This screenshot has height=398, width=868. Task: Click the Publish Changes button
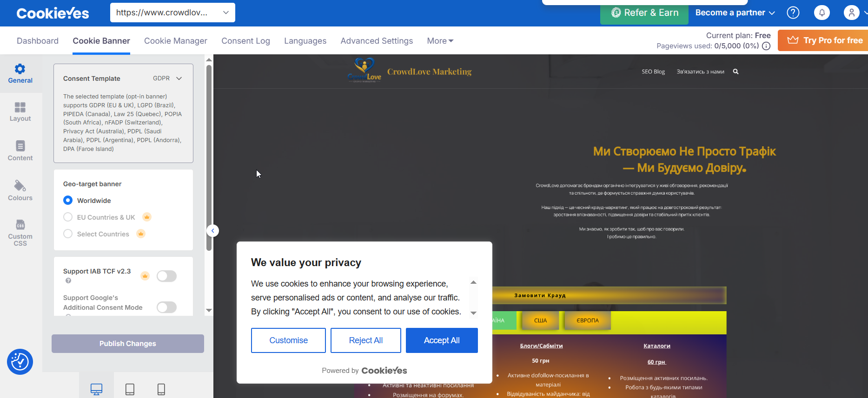click(128, 344)
